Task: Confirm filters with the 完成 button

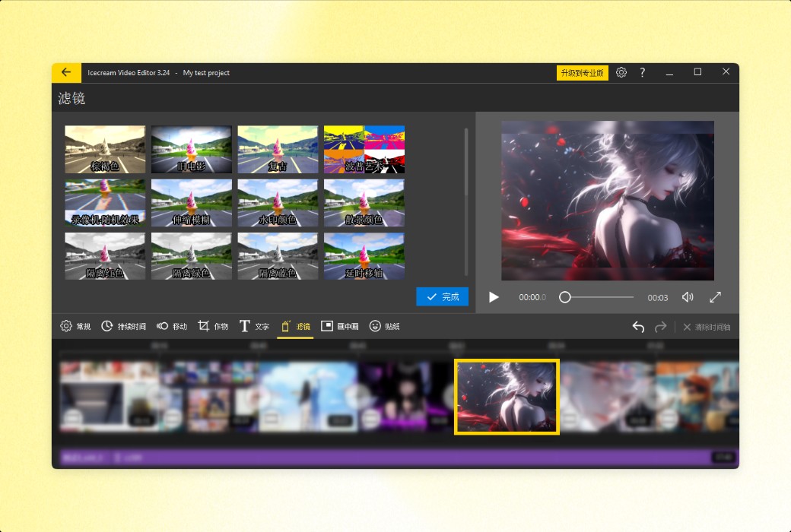Action: click(442, 297)
